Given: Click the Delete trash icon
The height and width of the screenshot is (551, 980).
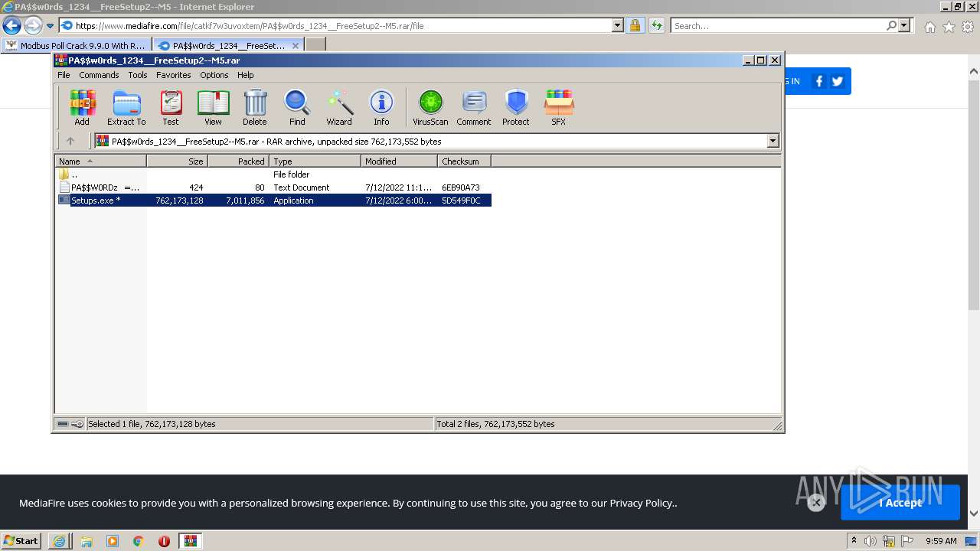Looking at the screenshot, I should pos(255,107).
